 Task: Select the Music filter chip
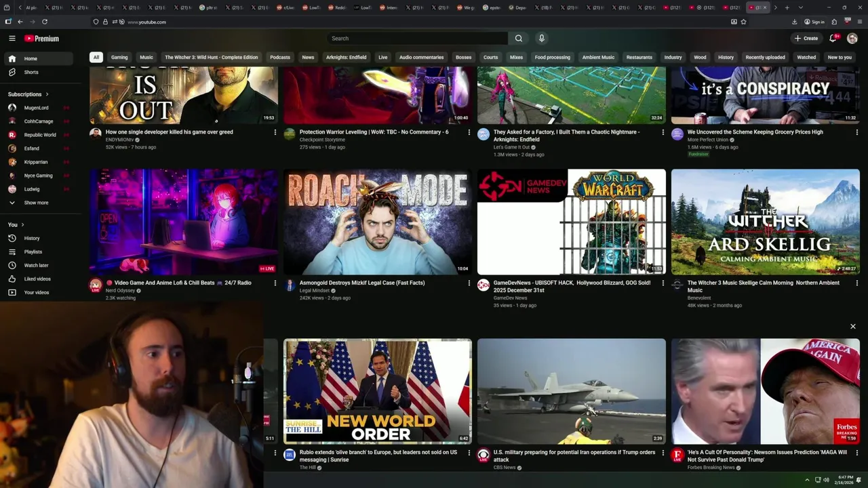click(x=146, y=58)
